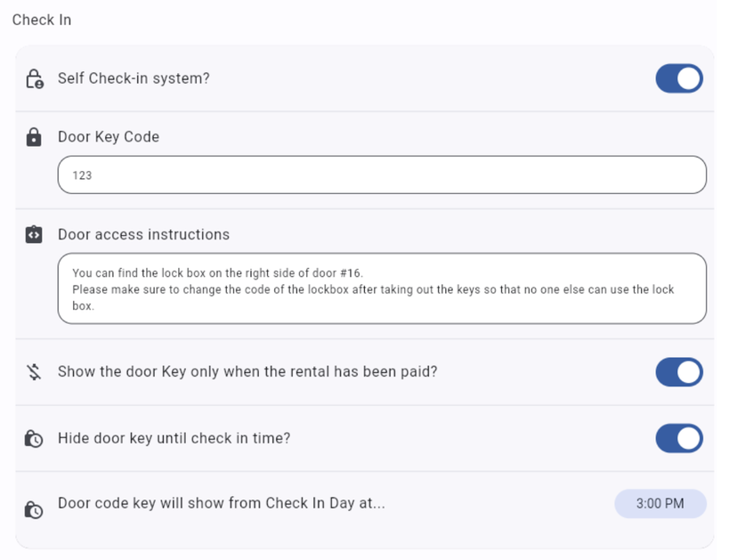Open the 3:00 PM time picker
The image size is (737, 560).
[660, 504]
